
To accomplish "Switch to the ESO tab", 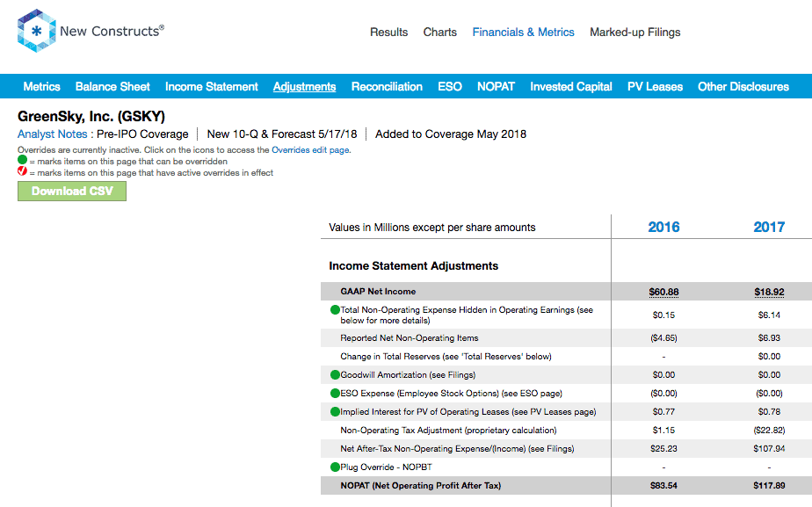I will pos(450,86).
